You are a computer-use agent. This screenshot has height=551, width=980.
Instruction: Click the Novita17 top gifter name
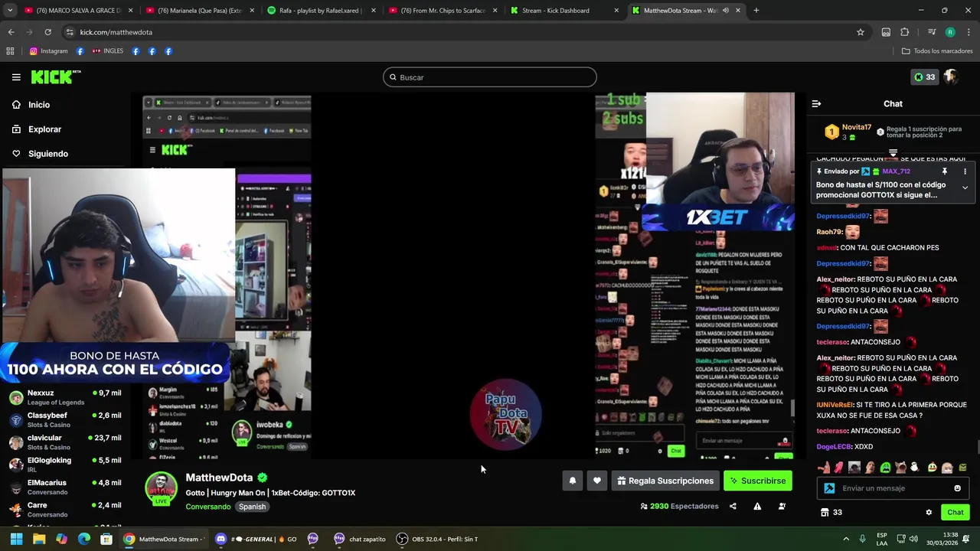[857, 127]
